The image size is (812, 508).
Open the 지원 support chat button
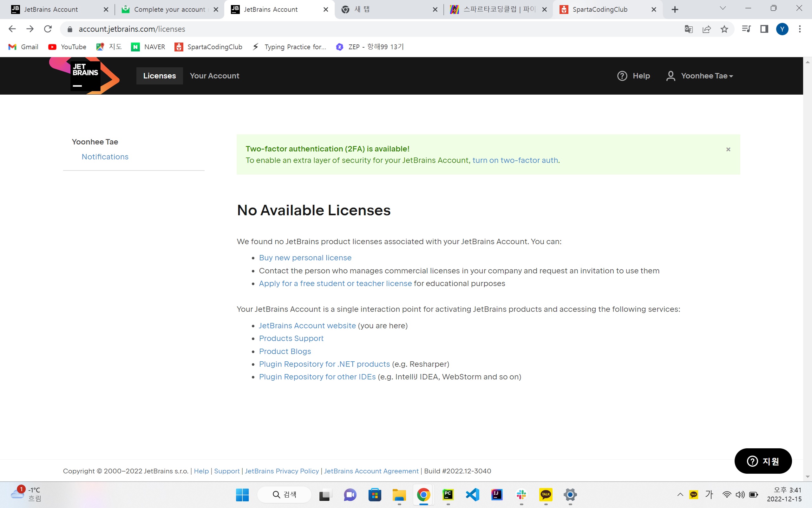(763, 461)
